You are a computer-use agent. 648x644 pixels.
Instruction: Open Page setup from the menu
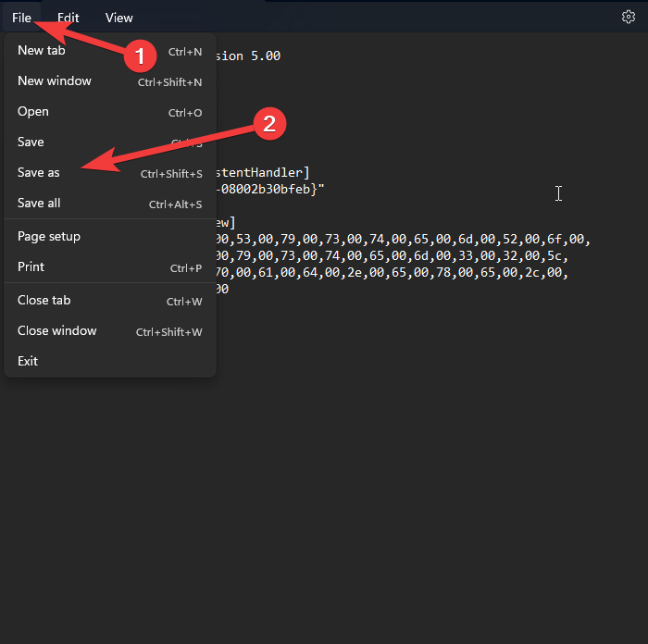pos(49,237)
